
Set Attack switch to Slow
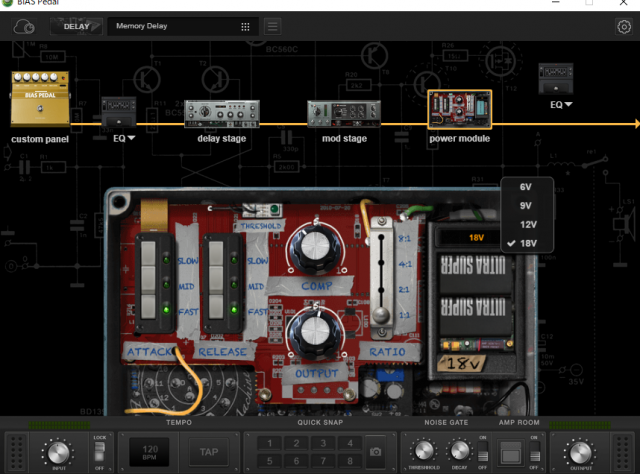pos(148,253)
